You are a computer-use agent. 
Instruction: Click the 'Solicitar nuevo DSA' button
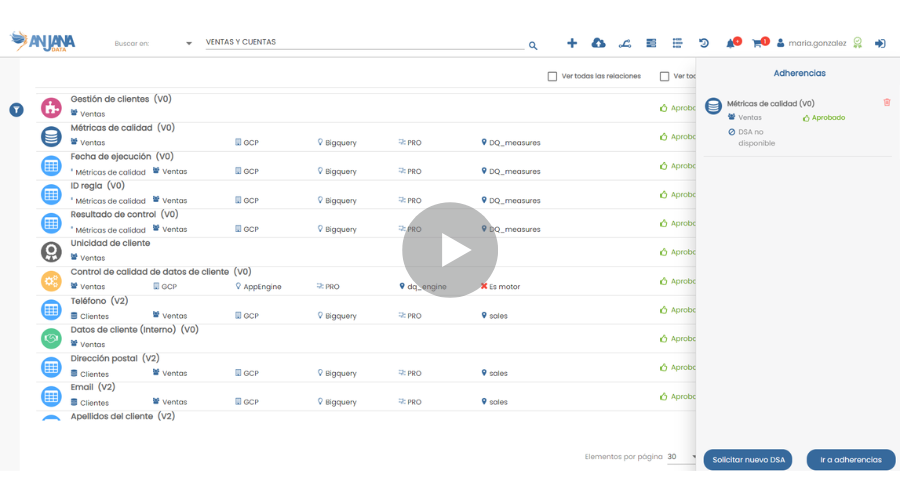[747, 460]
